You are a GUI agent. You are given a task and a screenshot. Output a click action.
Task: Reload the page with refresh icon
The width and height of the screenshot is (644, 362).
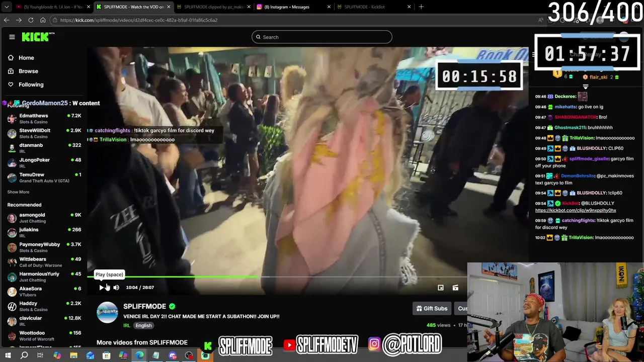[31, 20]
